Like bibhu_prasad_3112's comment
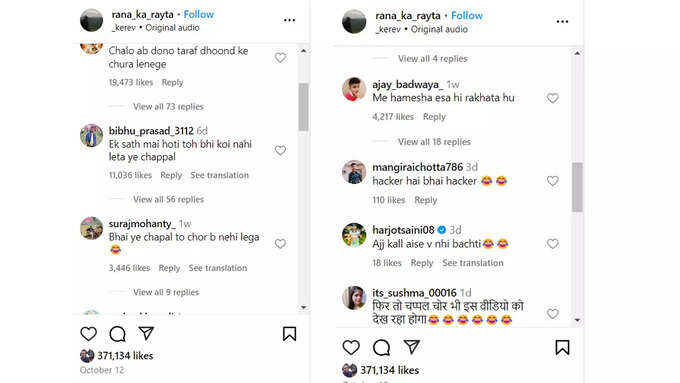 click(280, 151)
